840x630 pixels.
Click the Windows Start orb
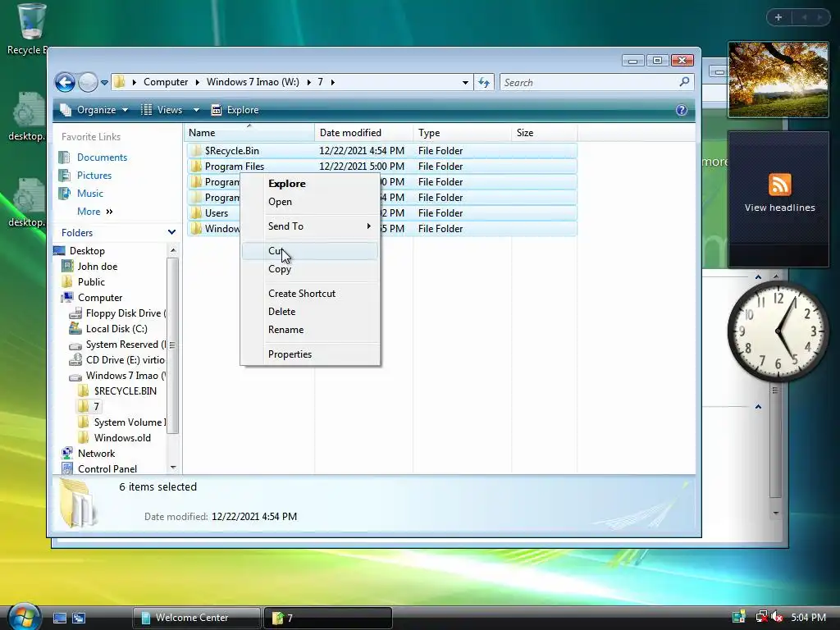(x=24, y=617)
